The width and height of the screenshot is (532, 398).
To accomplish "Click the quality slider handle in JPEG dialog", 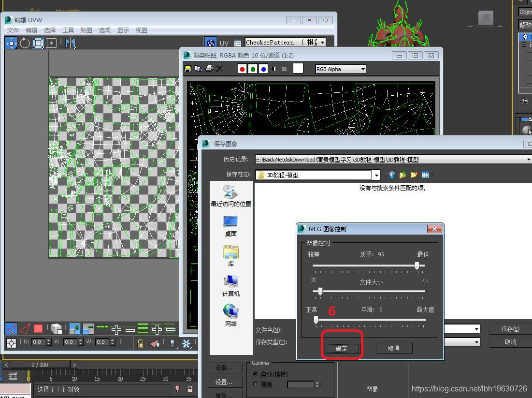I will tap(417, 266).
